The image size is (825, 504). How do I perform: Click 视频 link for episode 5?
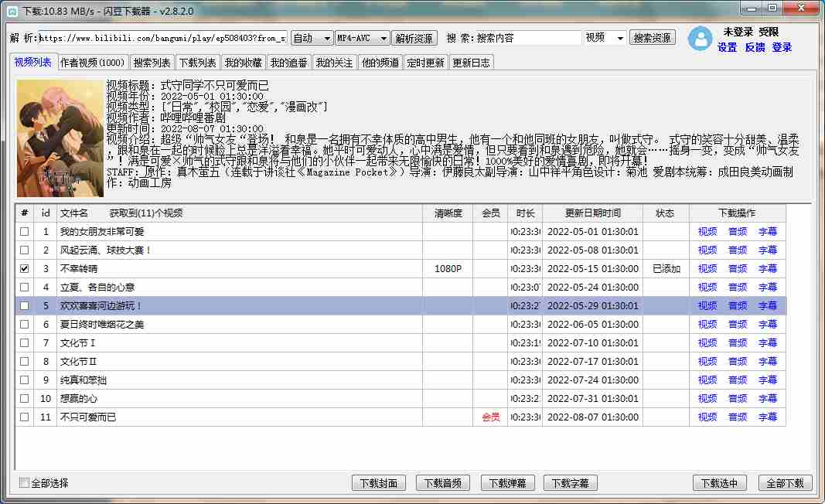point(707,305)
